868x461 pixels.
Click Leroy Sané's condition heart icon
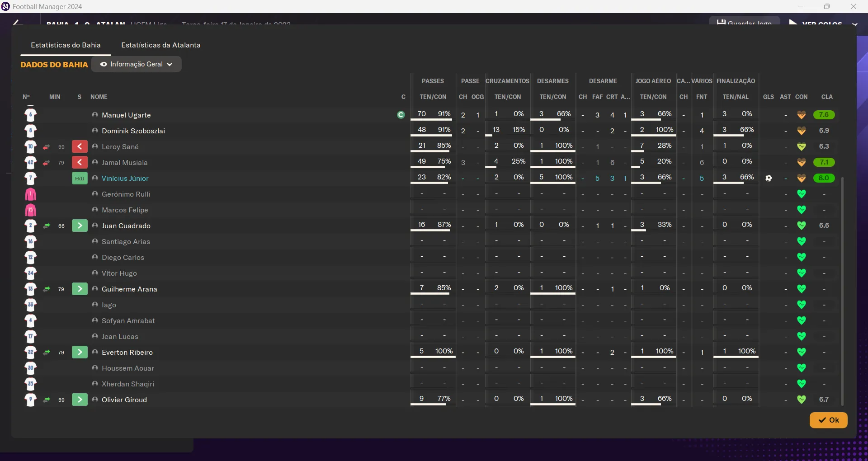coord(802,146)
